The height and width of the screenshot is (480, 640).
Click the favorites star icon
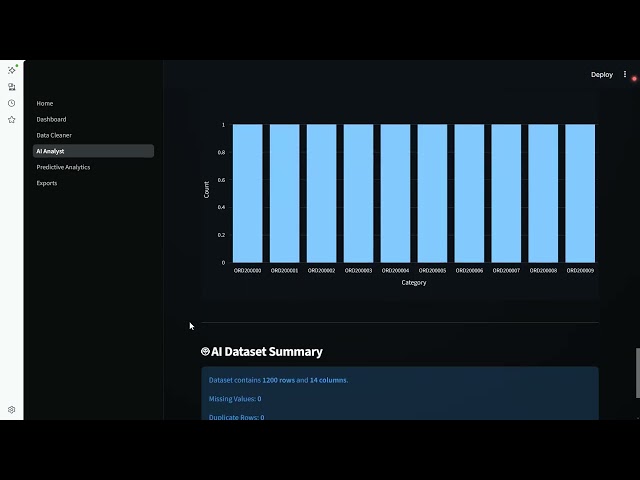point(12,120)
